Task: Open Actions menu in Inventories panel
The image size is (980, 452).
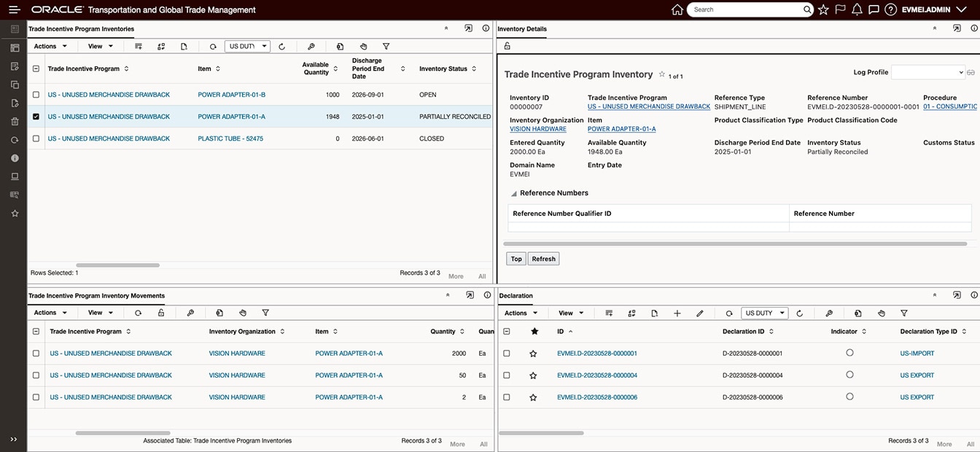Action: (x=50, y=46)
